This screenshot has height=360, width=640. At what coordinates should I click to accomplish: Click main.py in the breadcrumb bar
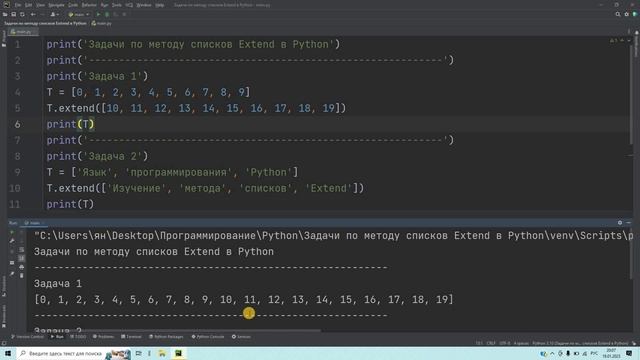pyautogui.click(x=102, y=23)
